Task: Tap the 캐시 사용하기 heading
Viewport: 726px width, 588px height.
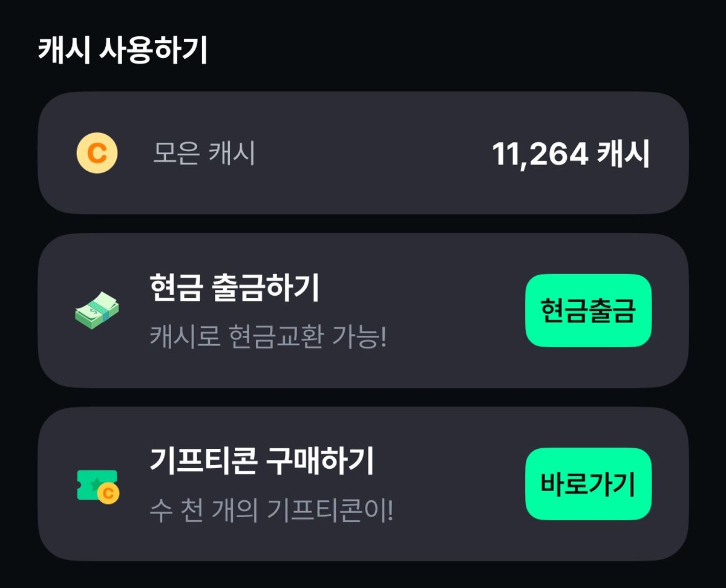Action: pos(123,51)
